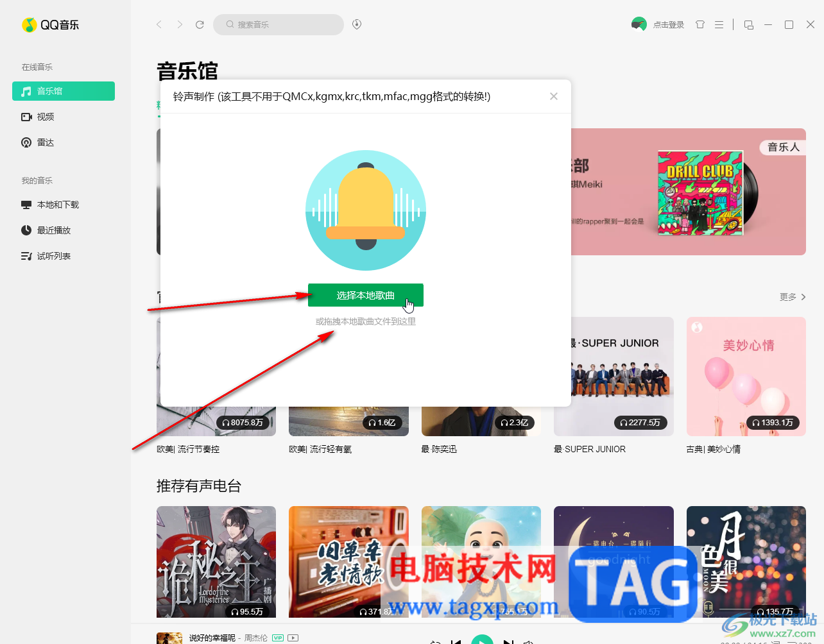
Task: Focus the 搜索音乐 search box
Action: (x=279, y=24)
